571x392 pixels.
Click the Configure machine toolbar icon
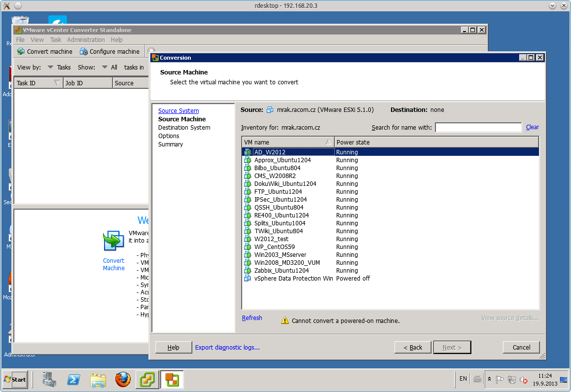point(84,51)
